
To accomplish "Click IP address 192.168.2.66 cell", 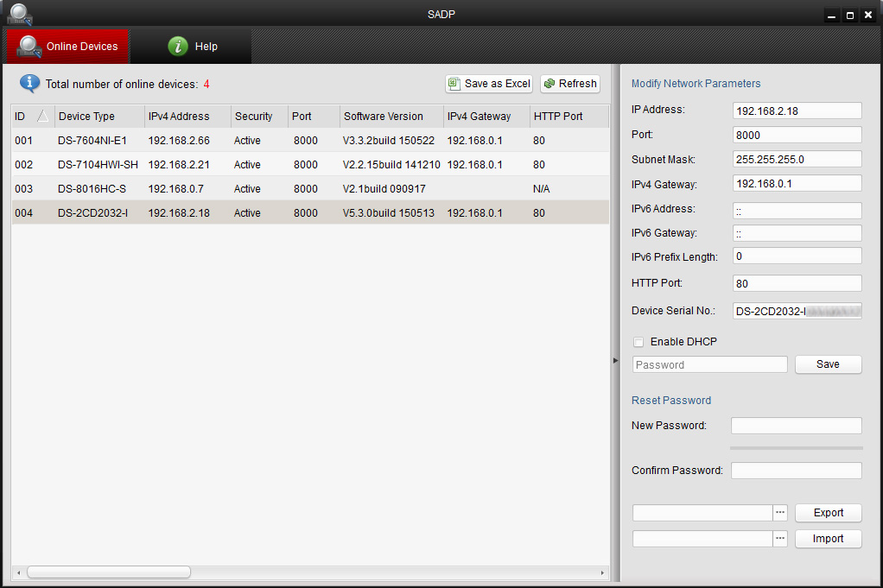I will (x=179, y=140).
